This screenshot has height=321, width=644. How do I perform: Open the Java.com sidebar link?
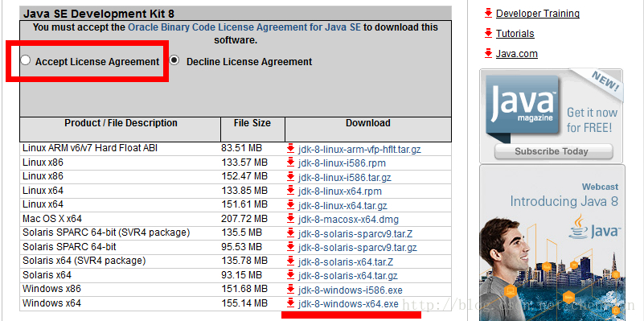pos(517,53)
